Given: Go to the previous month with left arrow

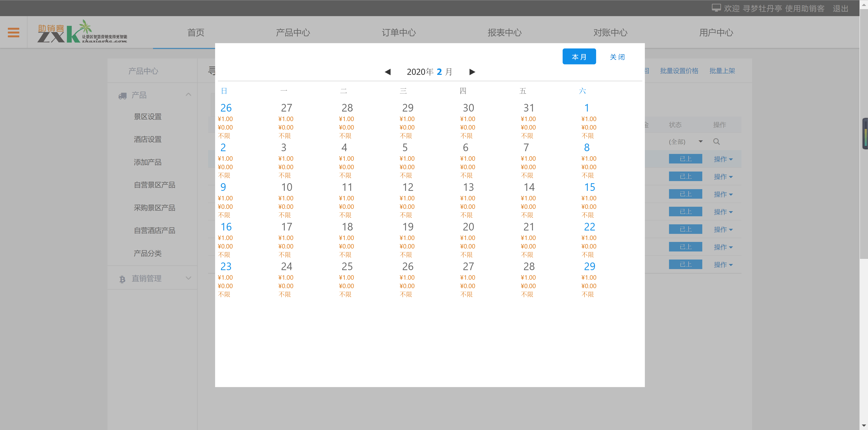Looking at the screenshot, I should 388,72.
